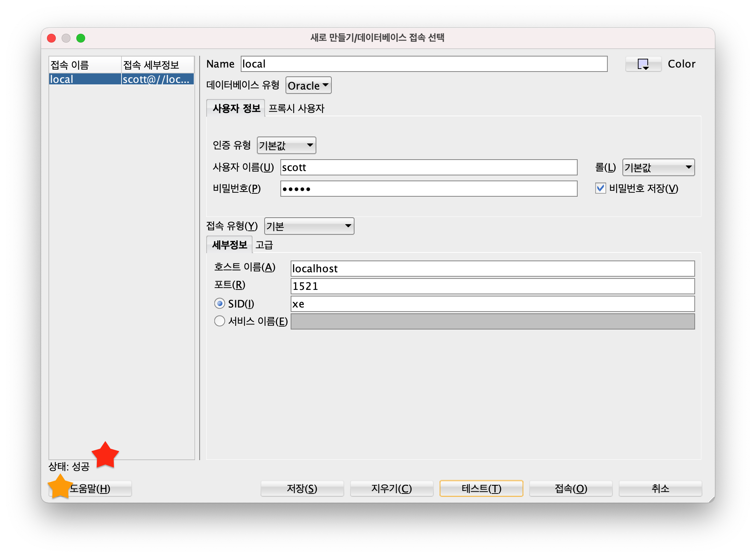Open the 인증 유형 dropdown
The width and height of the screenshot is (756, 557).
286,145
